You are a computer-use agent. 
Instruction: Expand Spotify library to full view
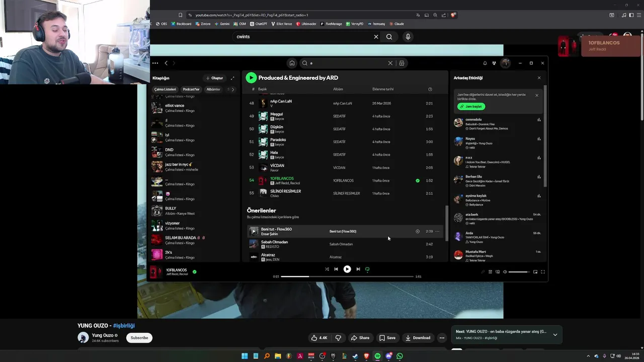232,78
